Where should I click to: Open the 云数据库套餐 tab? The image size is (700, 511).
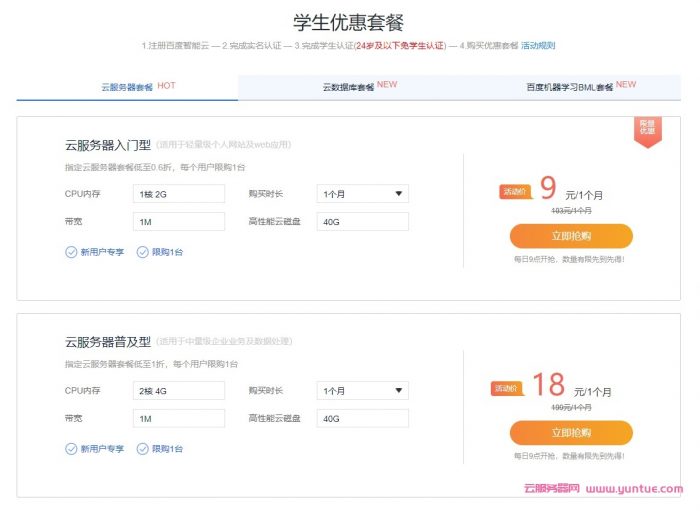349,87
